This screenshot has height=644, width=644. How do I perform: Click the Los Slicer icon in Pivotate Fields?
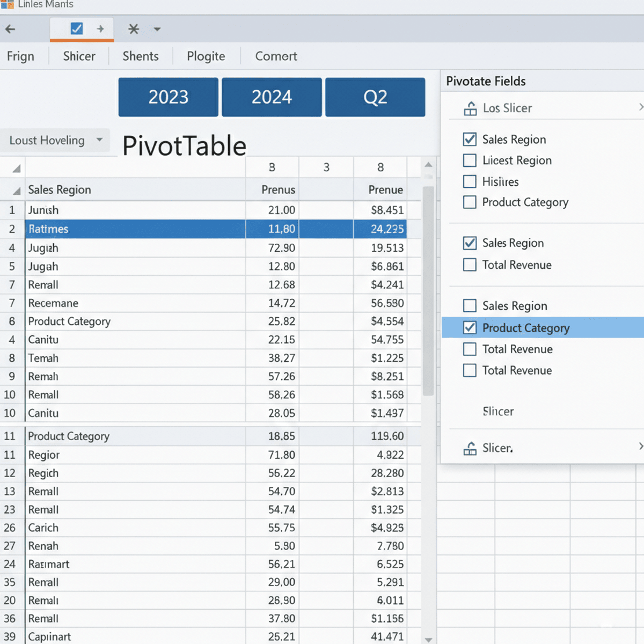tap(470, 108)
